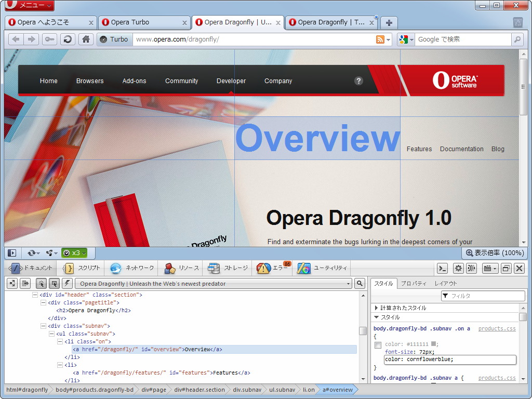Detach Dragonfly into a separate window
This screenshot has width=532, height=399.
(506, 268)
